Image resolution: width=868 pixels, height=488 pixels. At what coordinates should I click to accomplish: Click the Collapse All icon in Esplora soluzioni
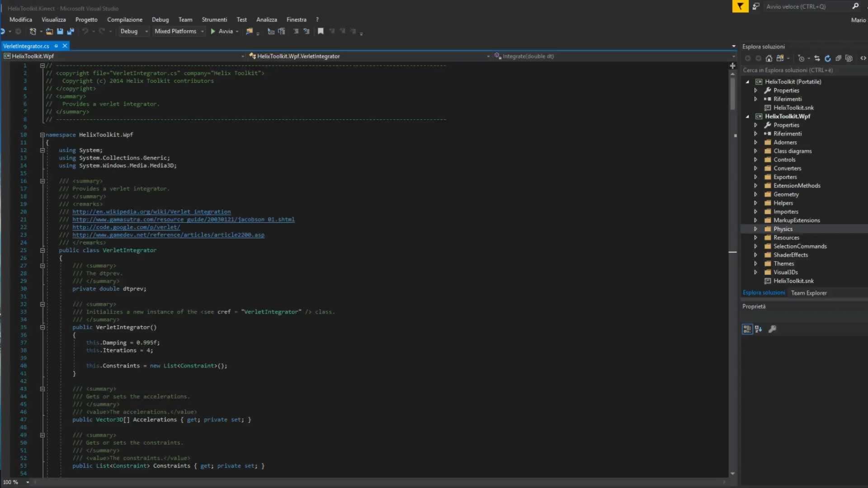click(x=838, y=58)
